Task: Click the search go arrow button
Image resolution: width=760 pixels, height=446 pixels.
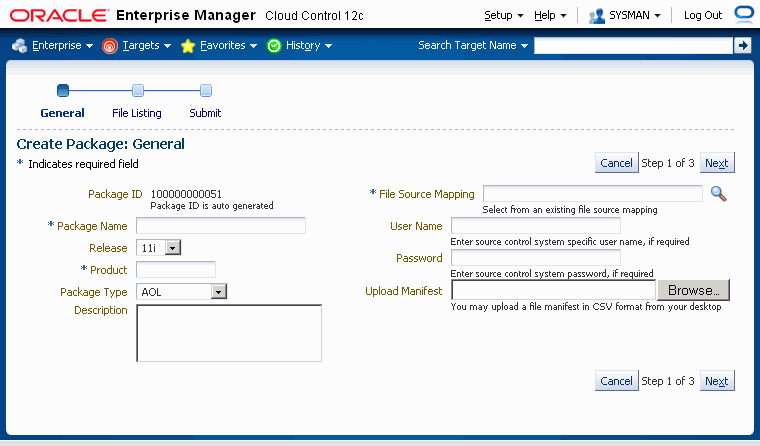Action: pyautogui.click(x=743, y=46)
